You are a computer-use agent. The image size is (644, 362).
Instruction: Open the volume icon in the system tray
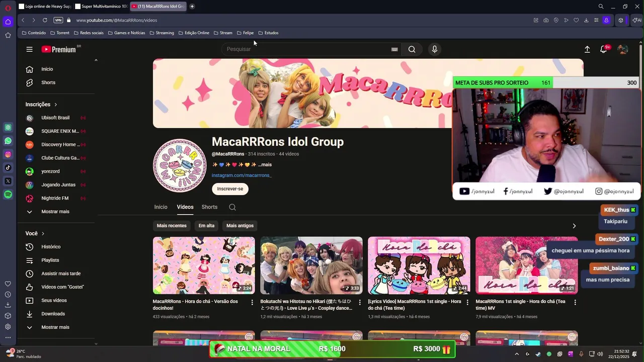tap(600, 354)
